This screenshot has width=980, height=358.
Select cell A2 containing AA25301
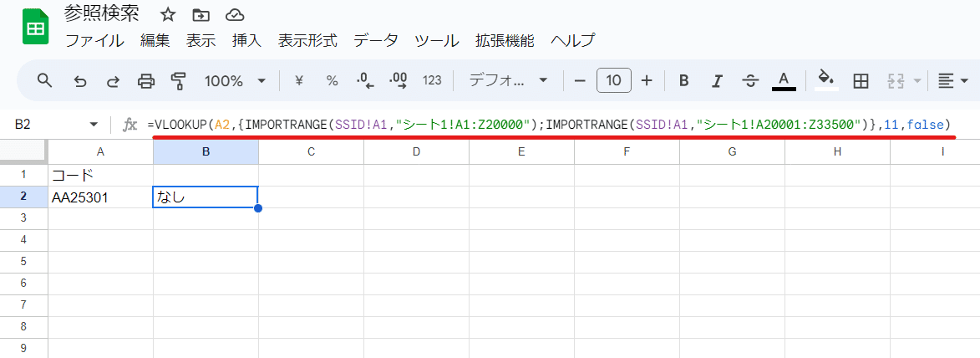[100, 197]
